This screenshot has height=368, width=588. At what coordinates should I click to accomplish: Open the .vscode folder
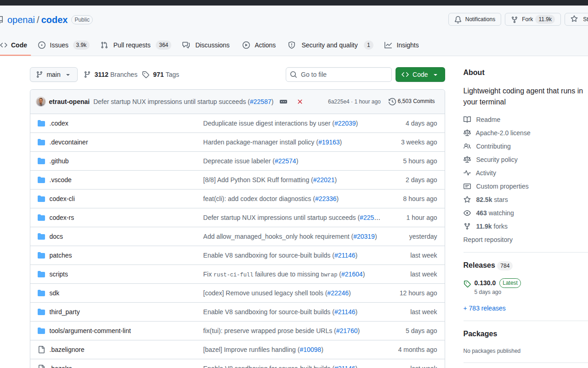tap(61, 180)
